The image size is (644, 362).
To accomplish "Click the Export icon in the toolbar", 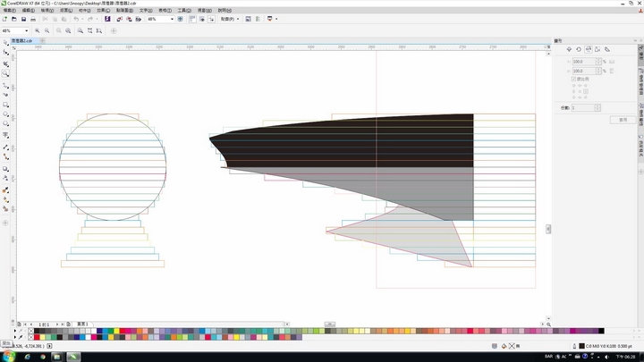I will (129, 19).
